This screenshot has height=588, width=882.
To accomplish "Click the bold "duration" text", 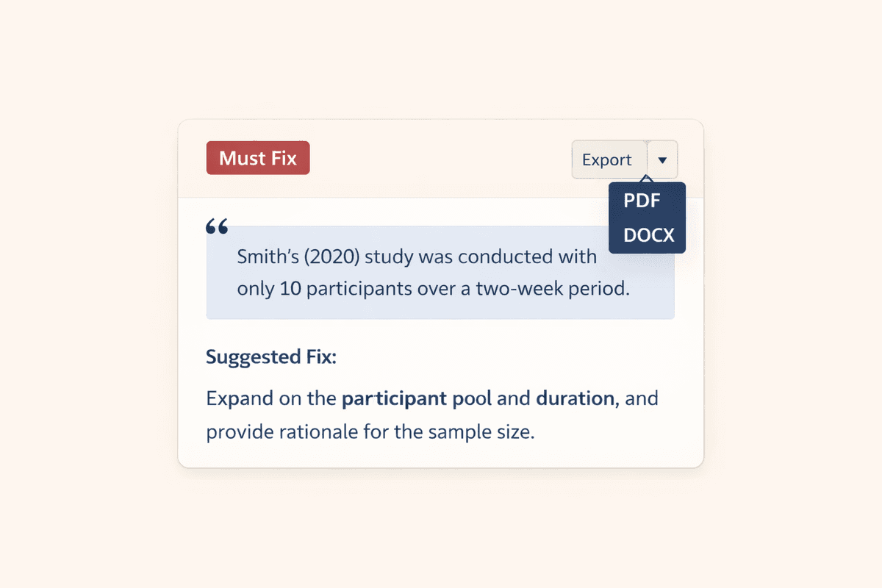I will point(575,398).
